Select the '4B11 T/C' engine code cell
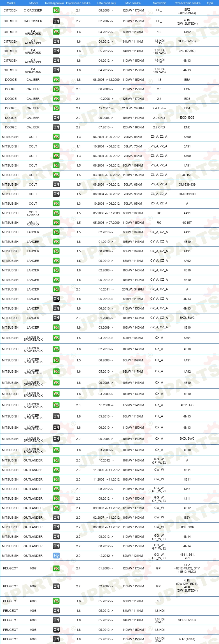 (x=187, y=405)
